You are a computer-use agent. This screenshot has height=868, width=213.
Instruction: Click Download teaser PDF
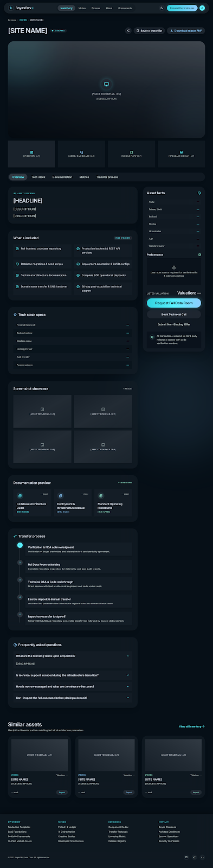click(x=186, y=31)
